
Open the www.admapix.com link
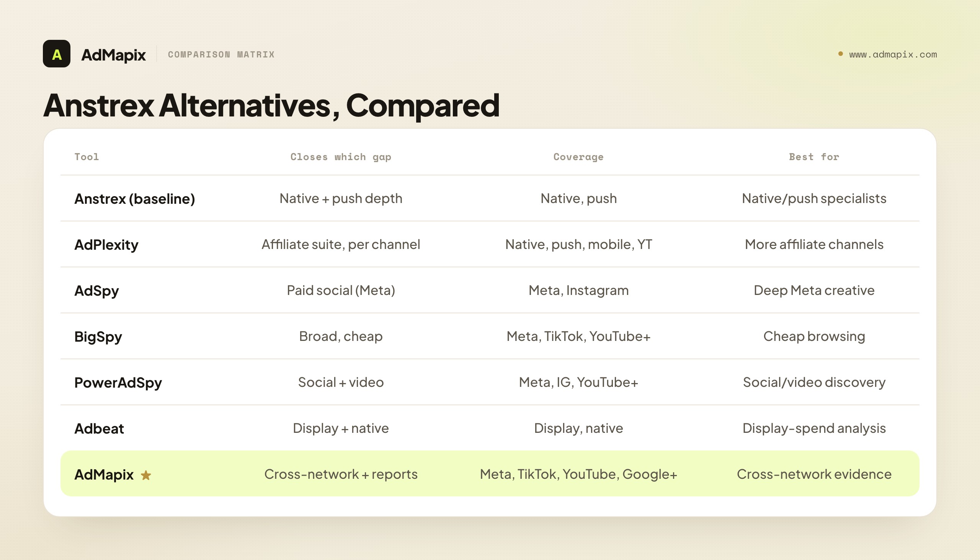click(893, 54)
